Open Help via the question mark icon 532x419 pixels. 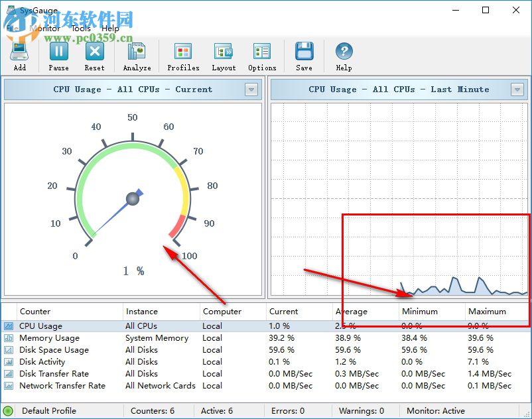pos(344,52)
